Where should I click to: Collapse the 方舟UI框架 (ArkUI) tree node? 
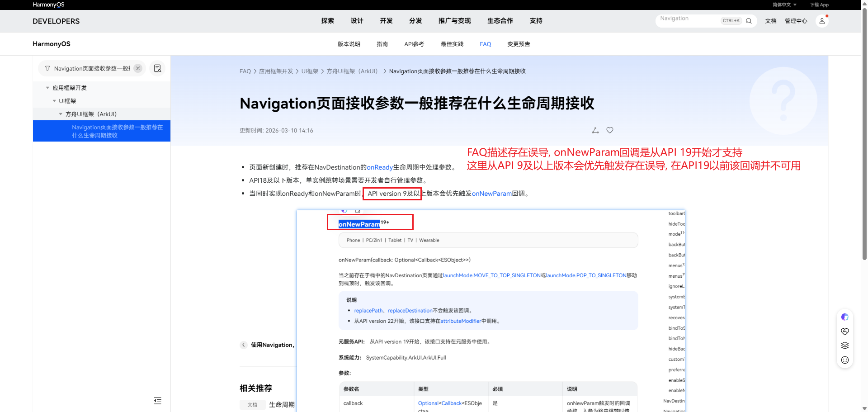[x=61, y=114]
